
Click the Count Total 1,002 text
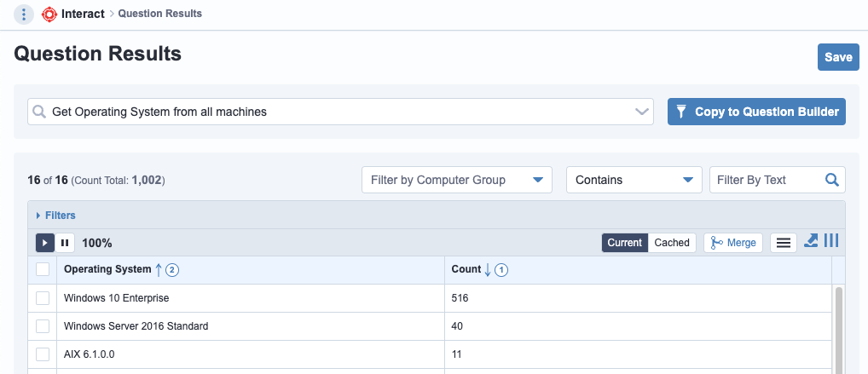(119, 181)
